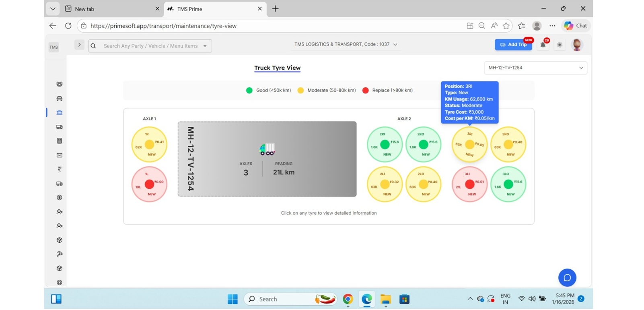Toggle the theme brightness icon in header
The image size is (644, 310).
560,45
